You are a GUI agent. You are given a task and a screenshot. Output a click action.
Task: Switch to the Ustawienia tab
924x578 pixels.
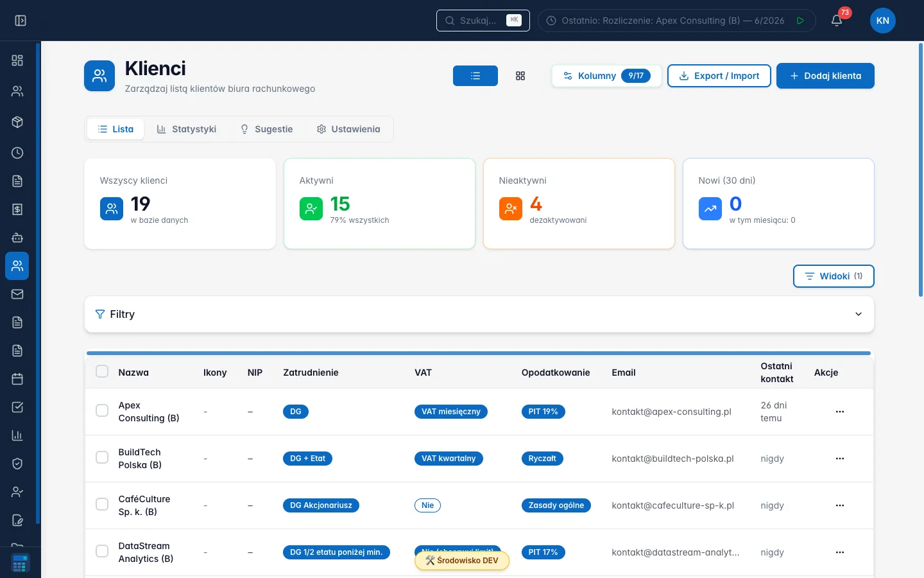coord(348,129)
